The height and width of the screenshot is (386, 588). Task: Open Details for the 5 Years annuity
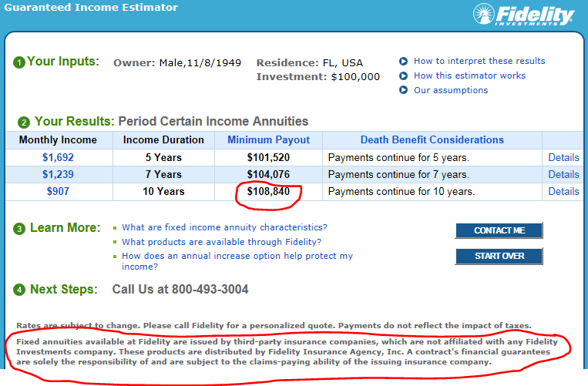563,157
